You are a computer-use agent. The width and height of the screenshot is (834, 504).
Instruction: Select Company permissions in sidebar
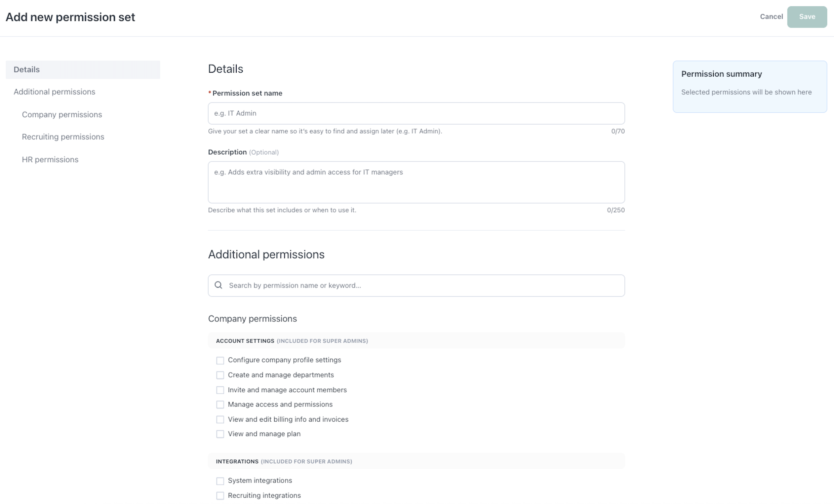tap(62, 114)
